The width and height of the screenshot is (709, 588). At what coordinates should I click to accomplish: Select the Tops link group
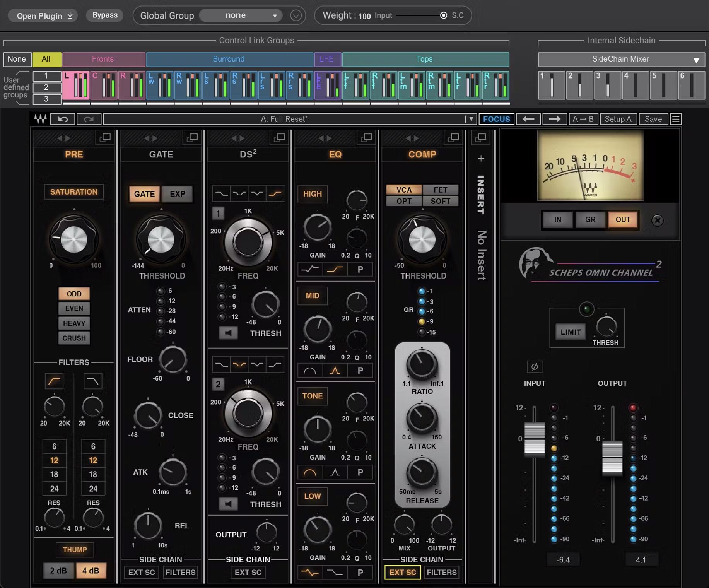tap(425, 59)
